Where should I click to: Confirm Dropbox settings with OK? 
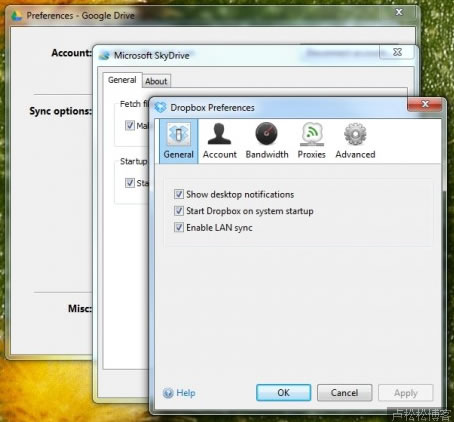pyautogui.click(x=284, y=393)
